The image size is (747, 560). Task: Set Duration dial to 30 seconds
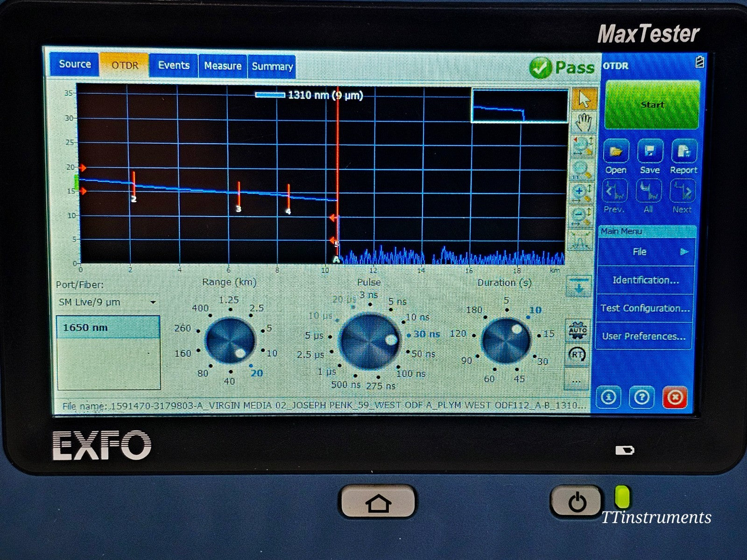pyautogui.click(x=542, y=361)
